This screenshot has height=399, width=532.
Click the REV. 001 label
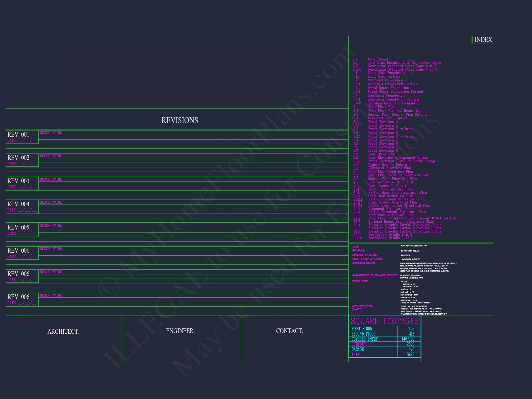(18, 134)
